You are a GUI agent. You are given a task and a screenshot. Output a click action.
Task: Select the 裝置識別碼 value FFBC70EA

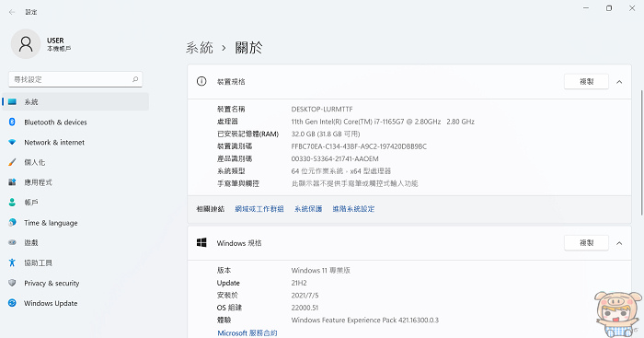click(x=359, y=146)
